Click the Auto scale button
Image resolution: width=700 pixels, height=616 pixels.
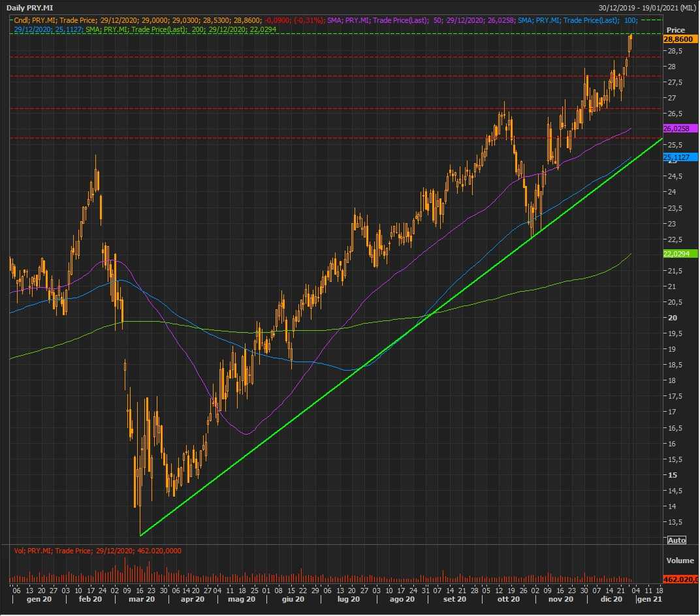tap(676, 540)
